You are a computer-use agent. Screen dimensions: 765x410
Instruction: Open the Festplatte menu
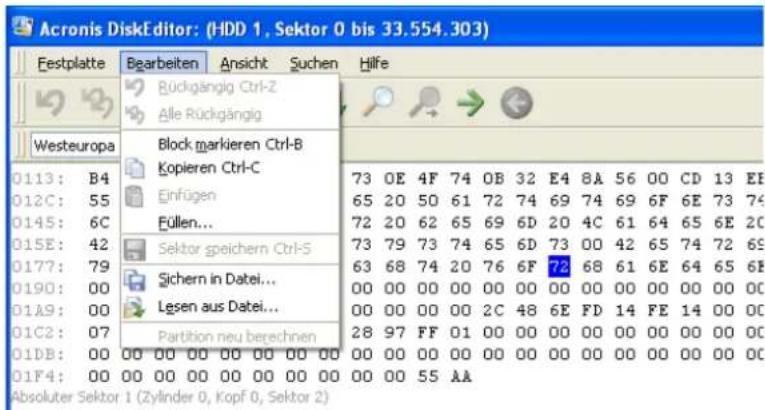71,63
